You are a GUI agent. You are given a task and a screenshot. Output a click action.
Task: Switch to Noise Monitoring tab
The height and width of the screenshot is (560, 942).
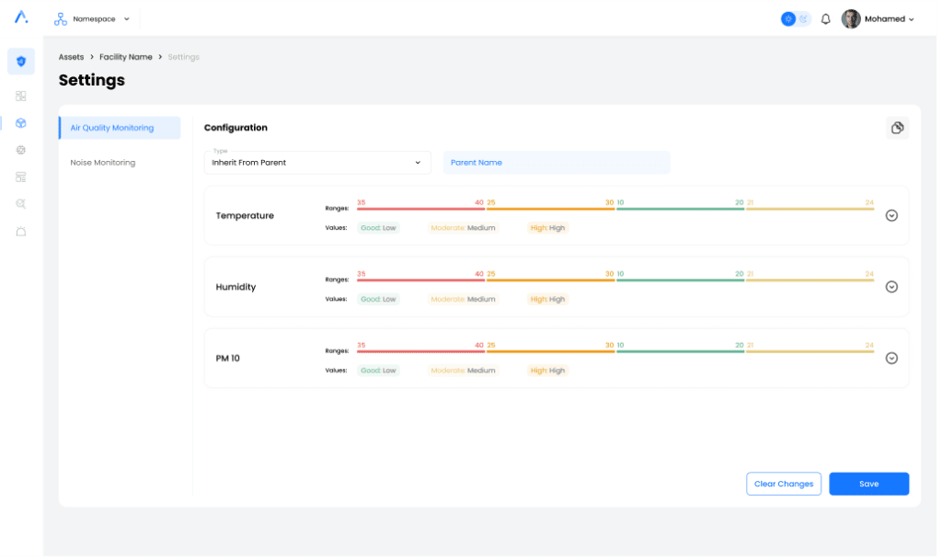pos(103,163)
